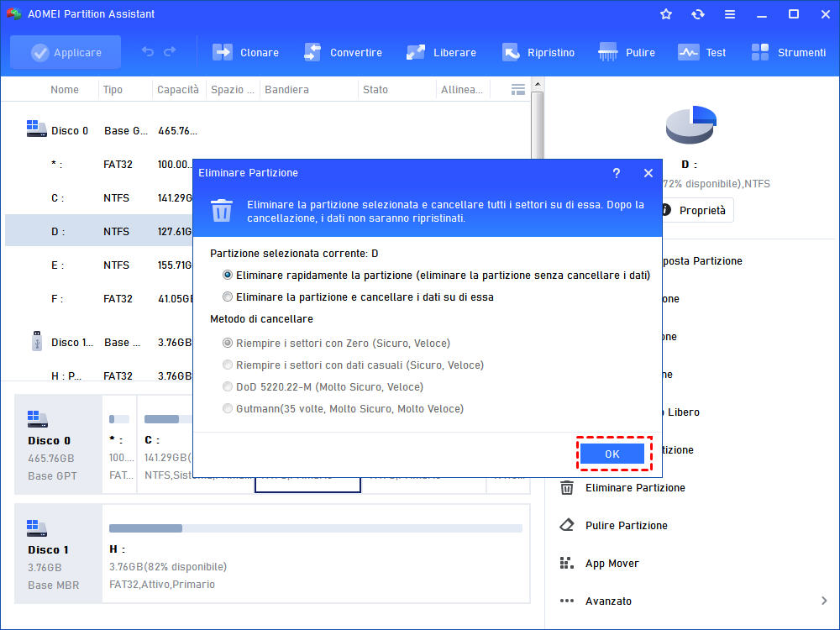Click the trash icon beside Eliminare Partizione
Viewport: 840px width, 630px height.
point(567,488)
